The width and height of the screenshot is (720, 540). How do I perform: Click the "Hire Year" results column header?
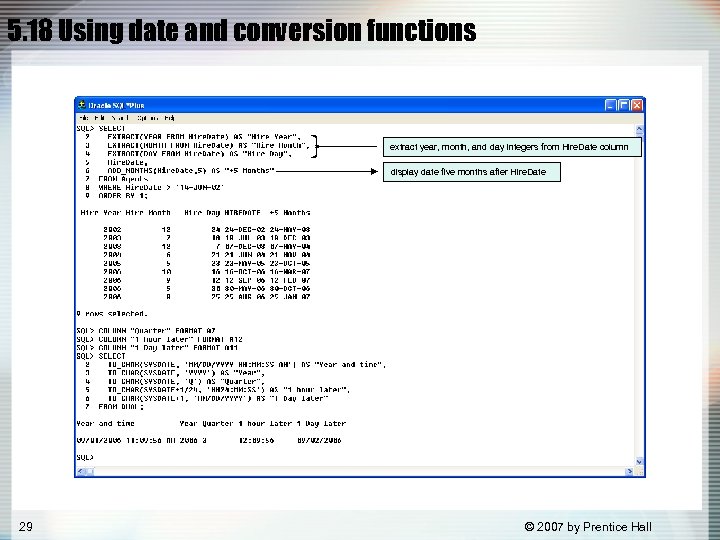coord(101,213)
